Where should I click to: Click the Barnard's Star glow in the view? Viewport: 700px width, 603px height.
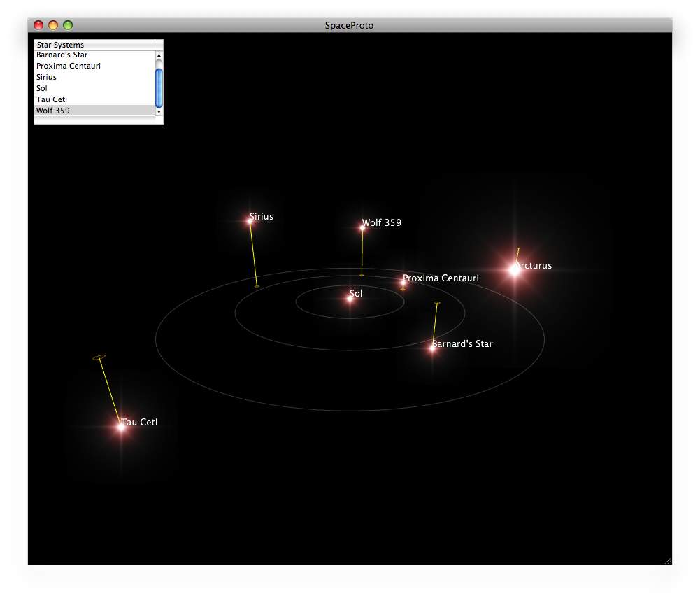(x=432, y=348)
